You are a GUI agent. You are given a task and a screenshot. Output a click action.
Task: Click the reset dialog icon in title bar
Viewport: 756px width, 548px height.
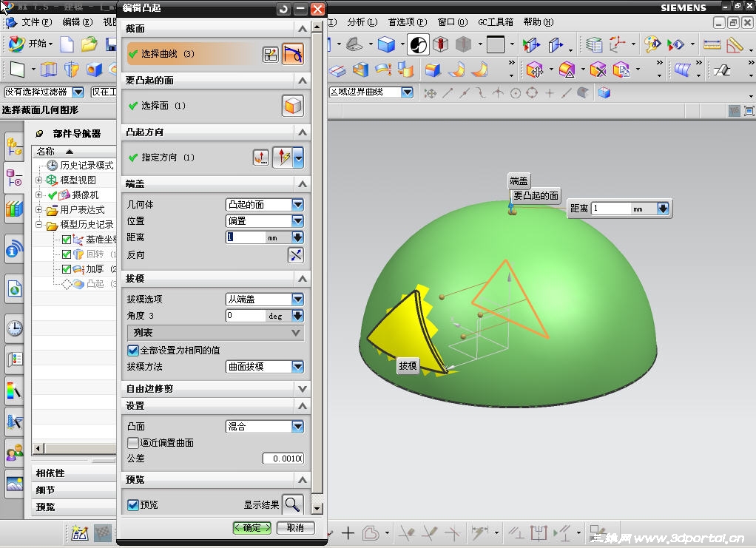click(x=284, y=9)
